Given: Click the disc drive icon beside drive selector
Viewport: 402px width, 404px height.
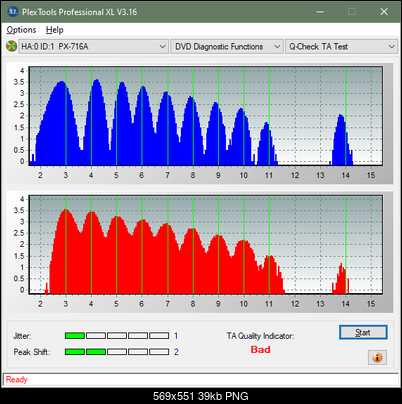Looking at the screenshot, I should pyautogui.click(x=12, y=46).
